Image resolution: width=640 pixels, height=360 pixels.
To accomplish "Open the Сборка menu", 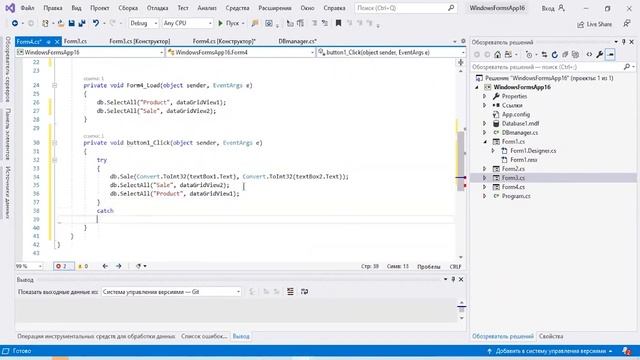I will point(128,8).
